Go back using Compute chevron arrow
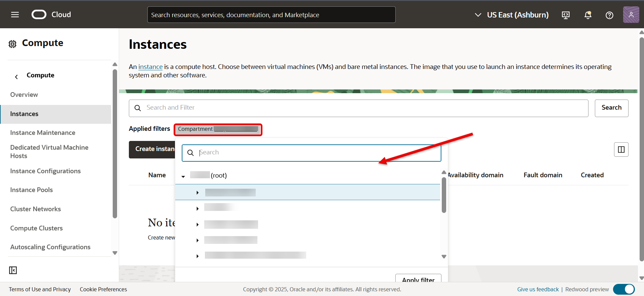Screen dimensions: 644x296 (16, 77)
